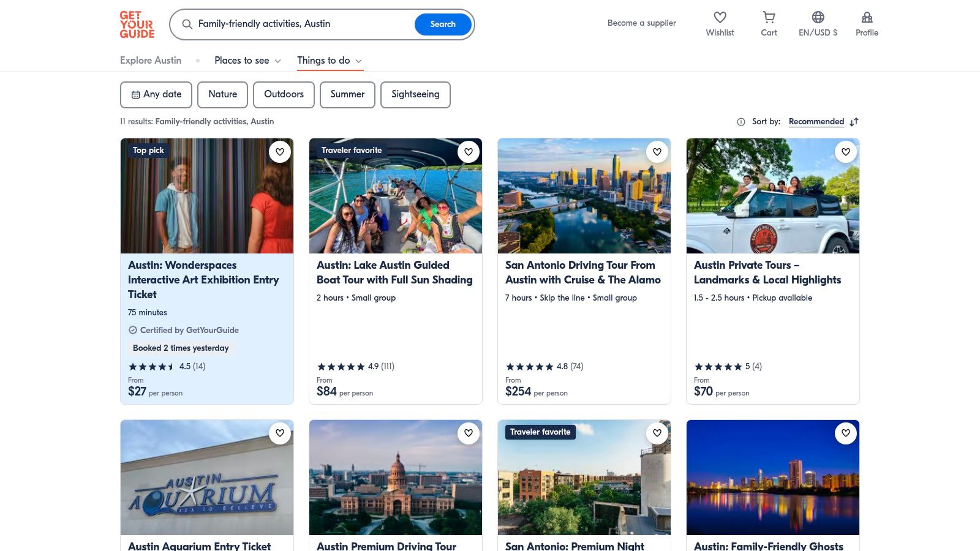Add Lake Austin Boat Tour to wishlist
This screenshot has width=980, height=551.
click(469, 152)
